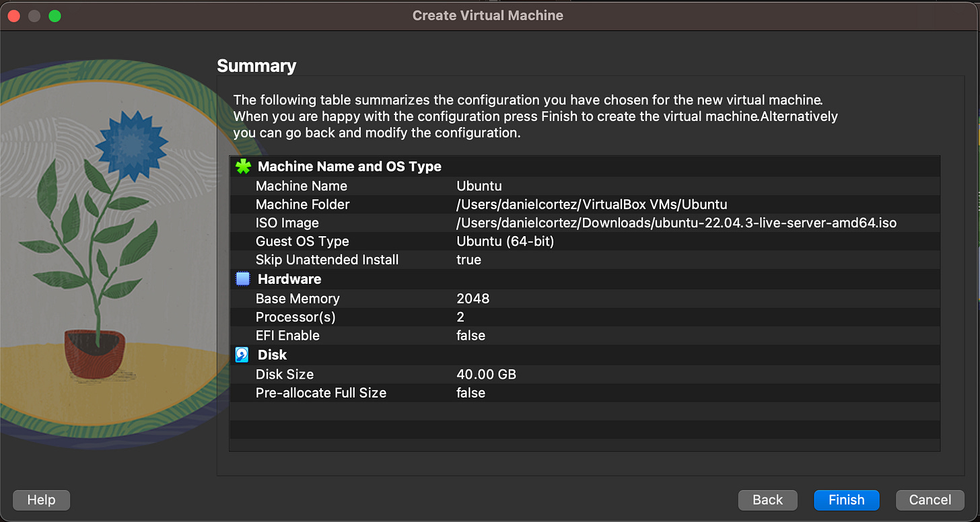Click the 40.00 GB disk size value
The width and height of the screenshot is (980, 522).
tap(487, 374)
